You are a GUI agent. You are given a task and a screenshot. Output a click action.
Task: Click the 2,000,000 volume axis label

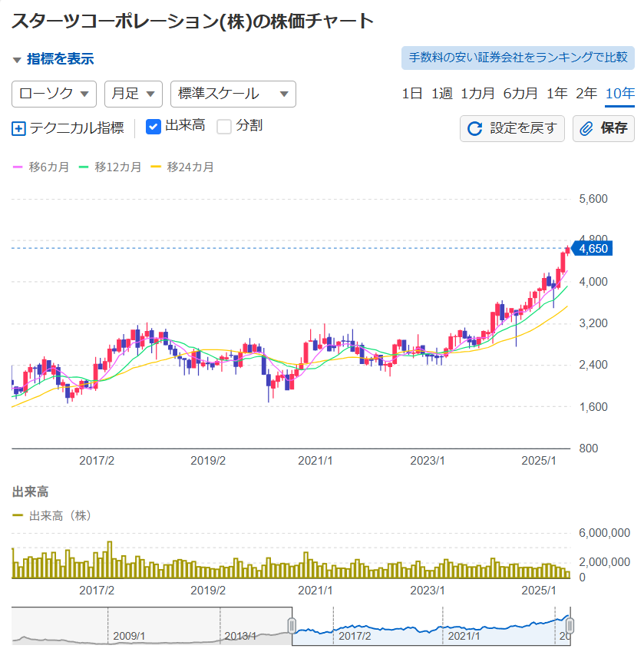(605, 562)
